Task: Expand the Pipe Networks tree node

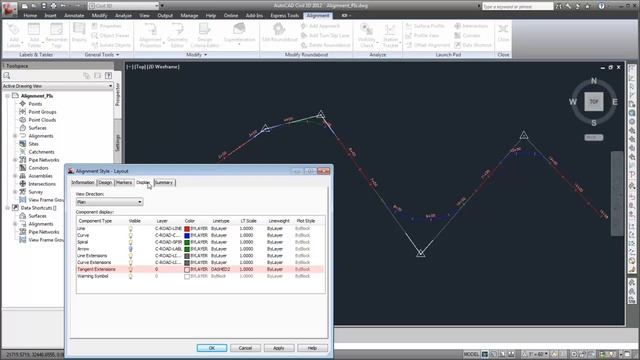Action: point(15,160)
